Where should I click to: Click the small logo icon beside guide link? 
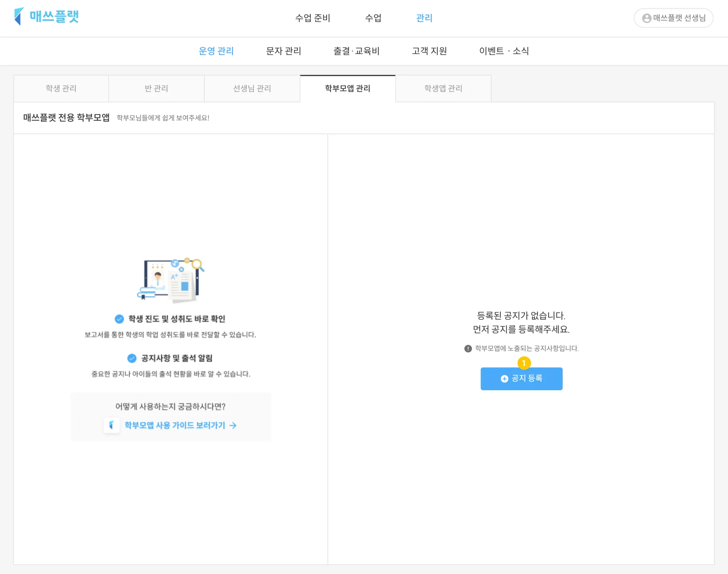[112, 425]
